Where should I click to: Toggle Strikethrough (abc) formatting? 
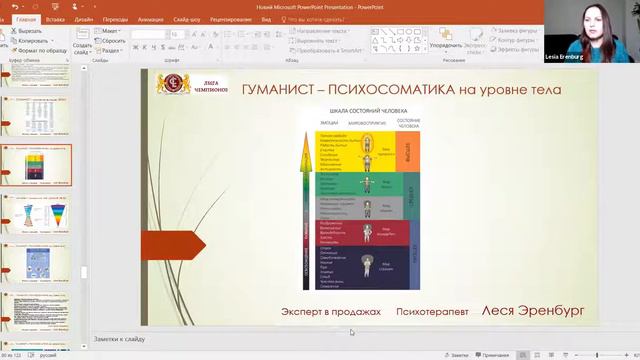[x=172, y=48]
